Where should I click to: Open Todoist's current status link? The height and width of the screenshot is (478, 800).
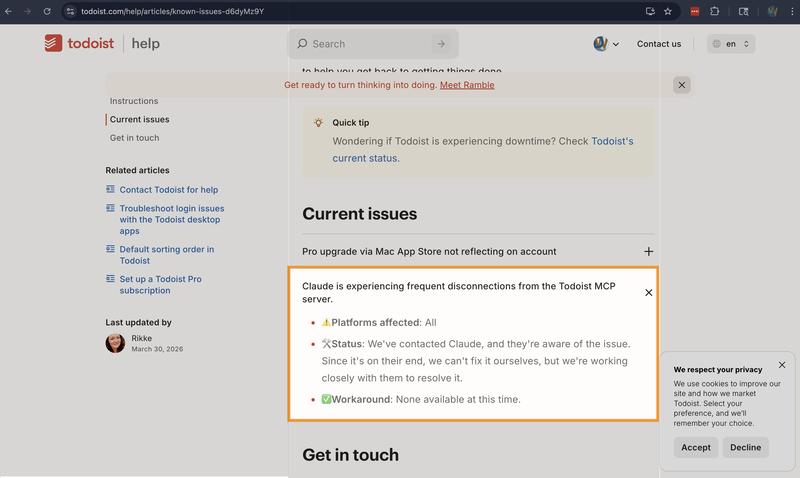483,149
